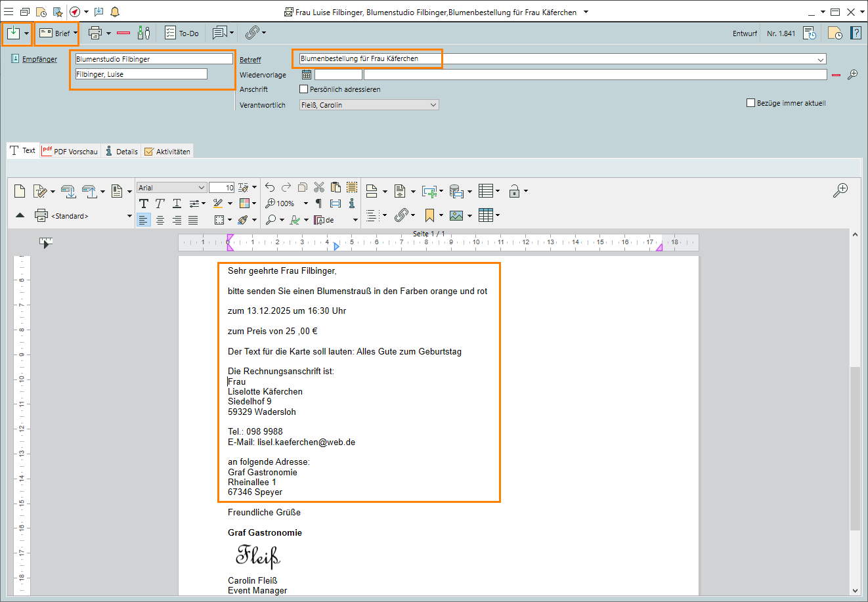
Task: Open the Wiedervorlage calendar picker
Action: (307, 75)
